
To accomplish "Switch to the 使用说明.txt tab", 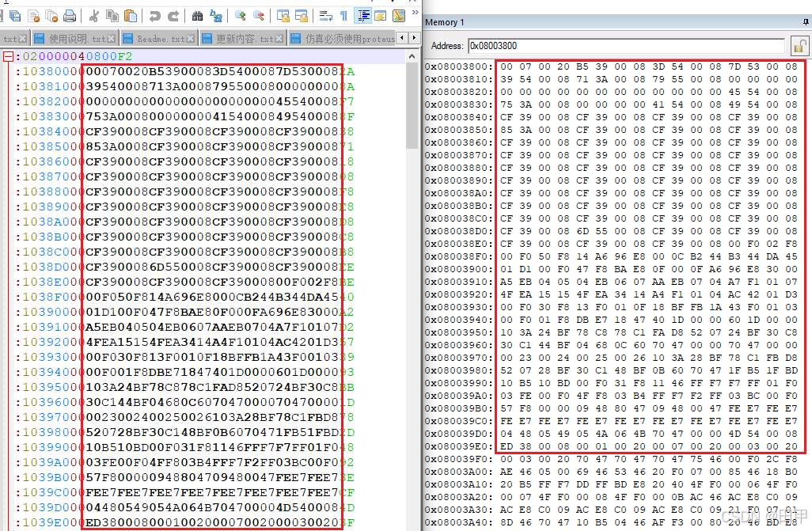I will pyautogui.click(x=76, y=38).
